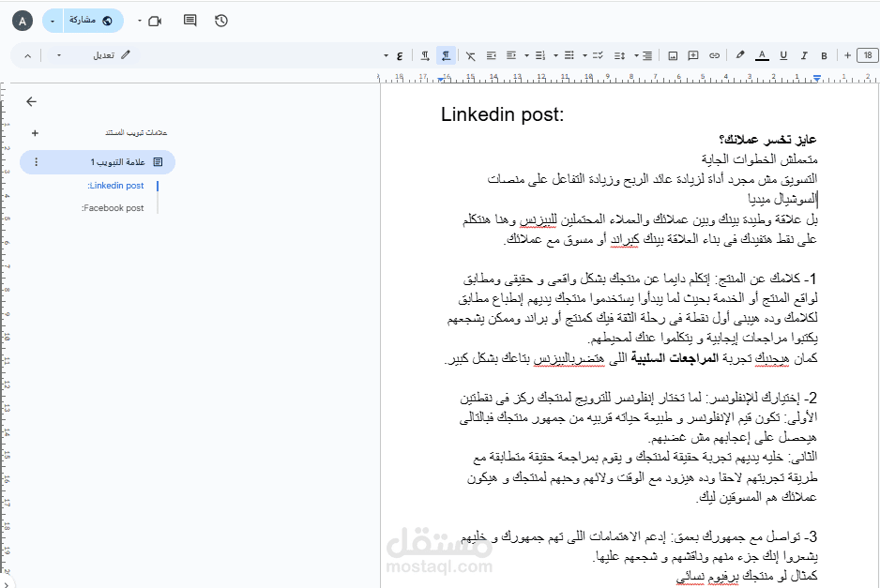880x588 pixels.
Task: Click the blue right indent marker on ruler
Action: [x=817, y=78]
